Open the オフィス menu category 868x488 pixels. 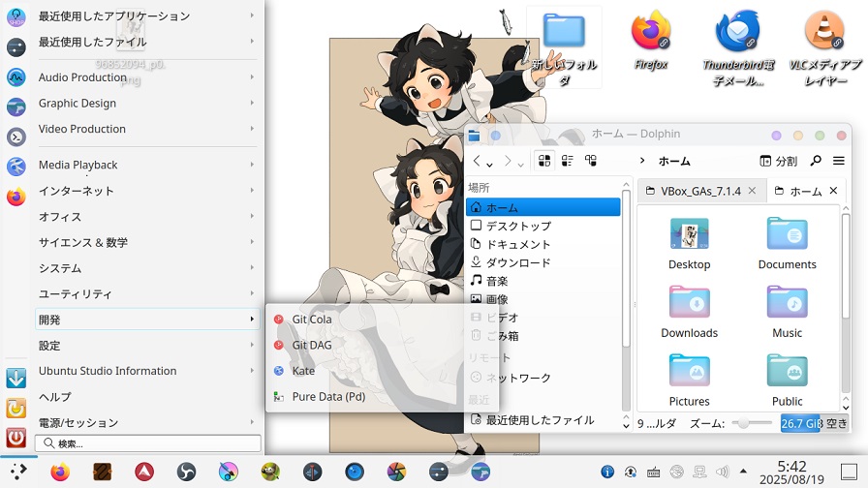coord(146,216)
